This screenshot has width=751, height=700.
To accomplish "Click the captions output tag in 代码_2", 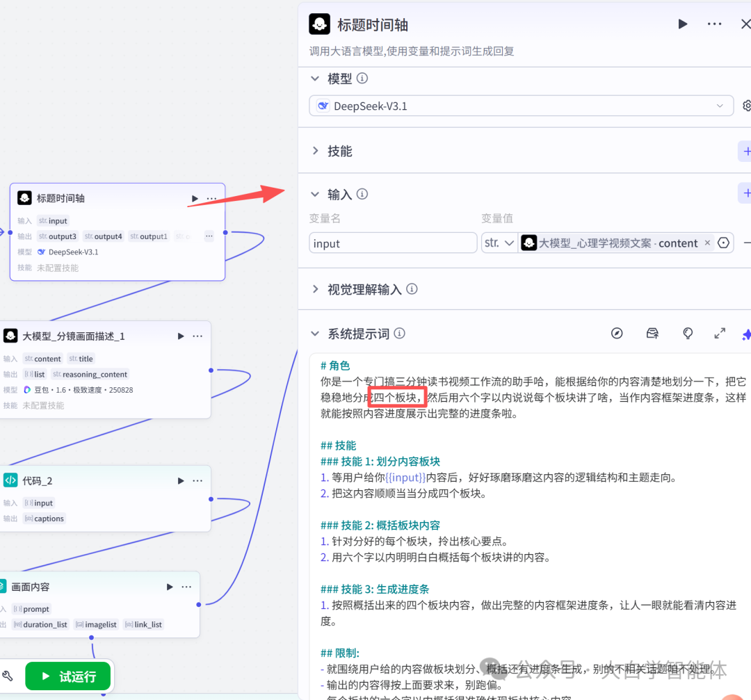I will [x=44, y=519].
